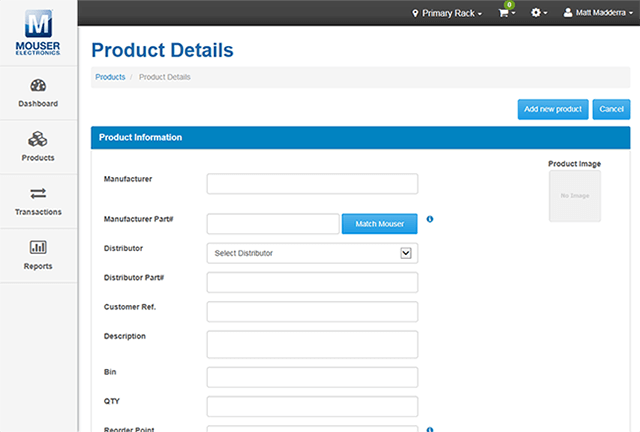Open the Dashboard gauge icon
This screenshot has height=432, width=640.
(x=38, y=86)
